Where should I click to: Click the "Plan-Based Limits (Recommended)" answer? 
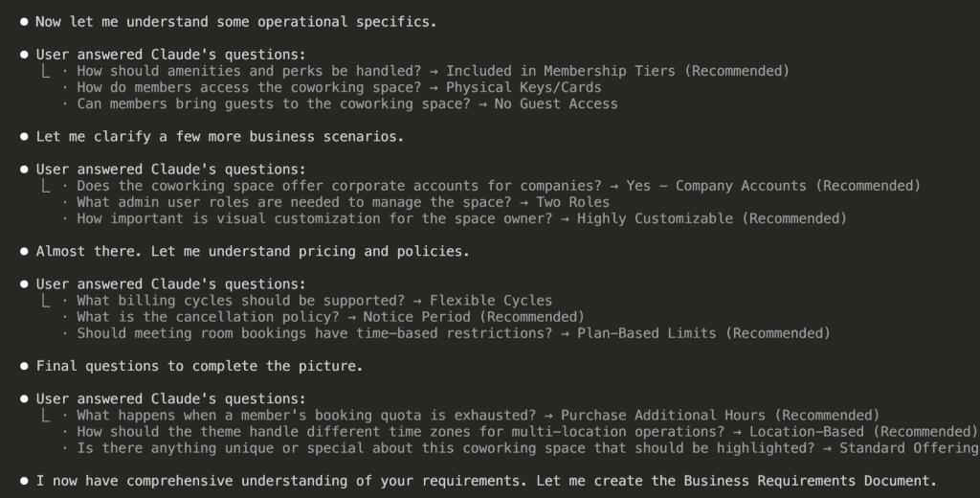[x=703, y=333]
